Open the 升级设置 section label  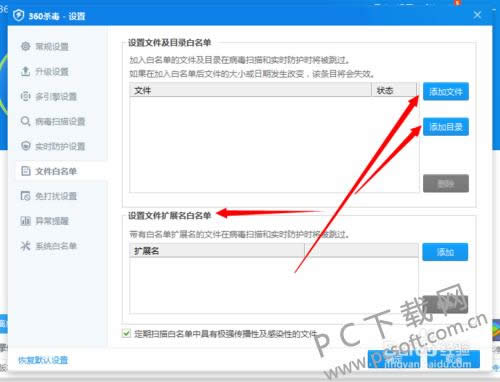point(52,71)
